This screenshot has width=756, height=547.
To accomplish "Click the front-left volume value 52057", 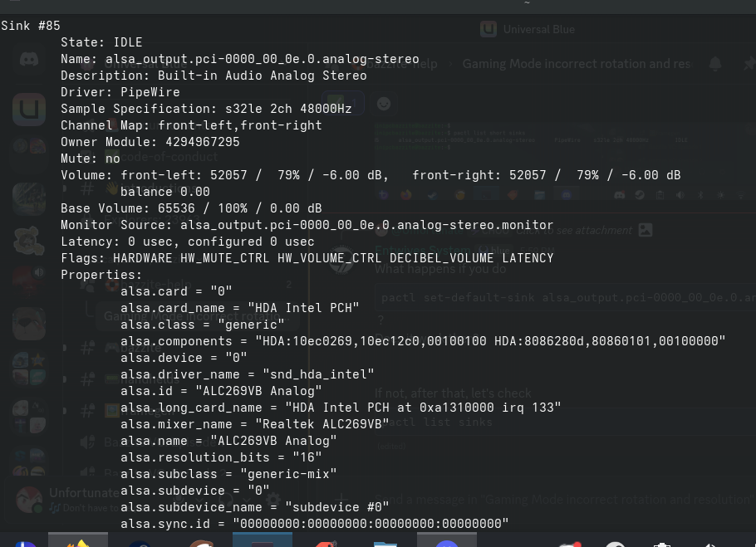I will point(228,175).
